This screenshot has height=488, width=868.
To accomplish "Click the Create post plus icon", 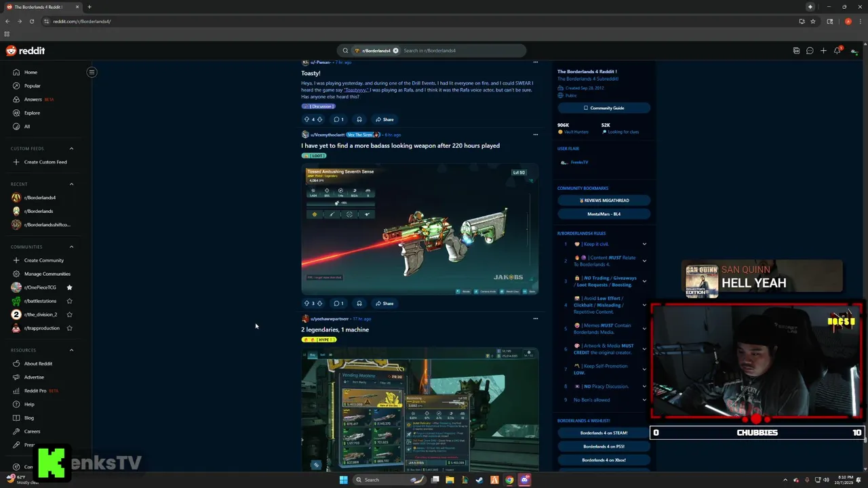I will point(823,51).
